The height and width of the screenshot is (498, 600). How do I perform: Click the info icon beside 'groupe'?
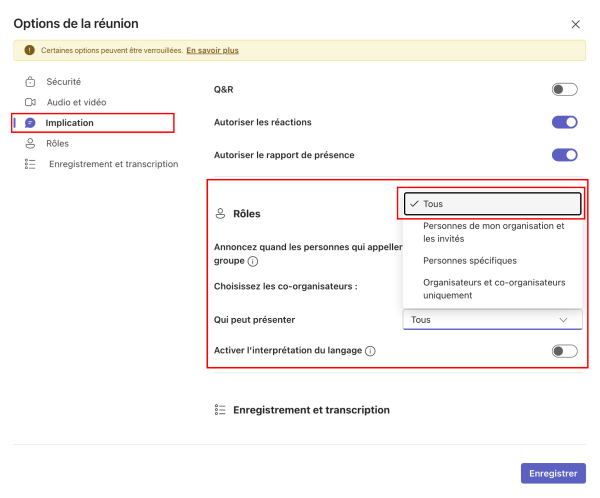coord(253,261)
